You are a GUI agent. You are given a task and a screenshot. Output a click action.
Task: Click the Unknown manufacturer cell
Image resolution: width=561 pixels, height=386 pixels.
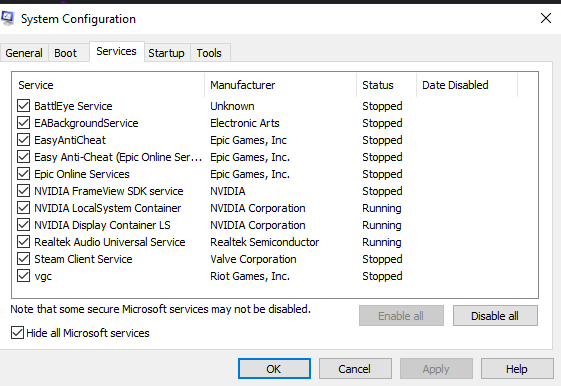232,106
